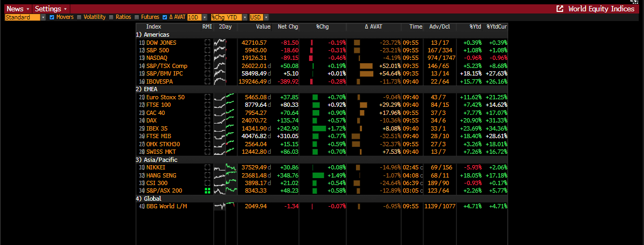Click the RMI icon for FTSE MIB

[207, 136]
